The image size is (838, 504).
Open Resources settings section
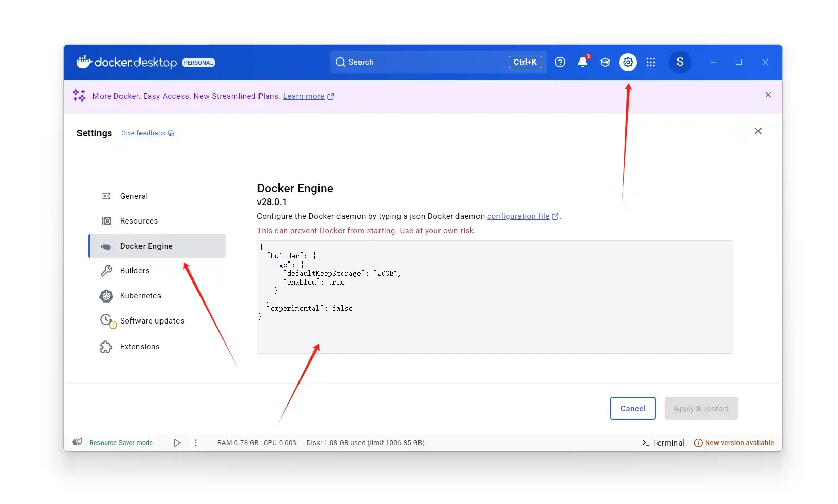pos(138,221)
